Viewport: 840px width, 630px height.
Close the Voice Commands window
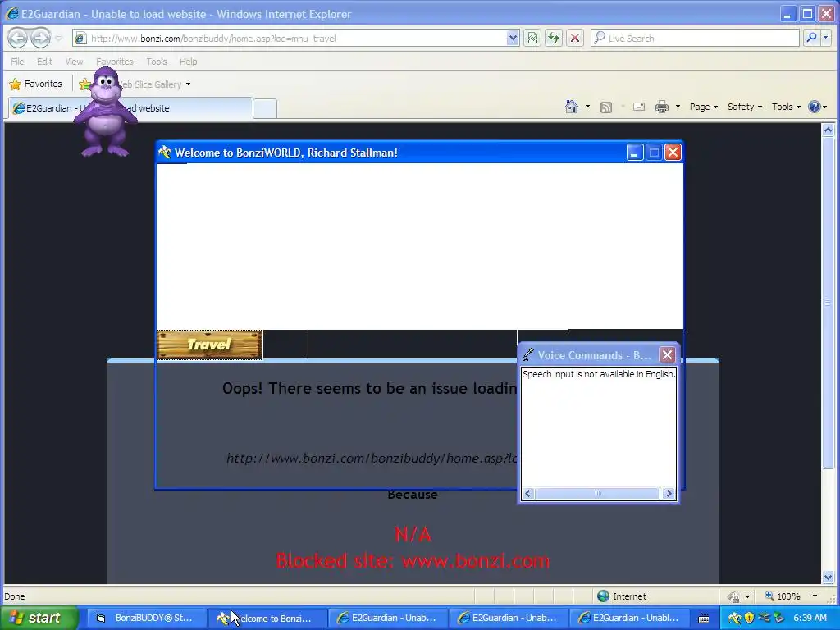click(x=667, y=354)
